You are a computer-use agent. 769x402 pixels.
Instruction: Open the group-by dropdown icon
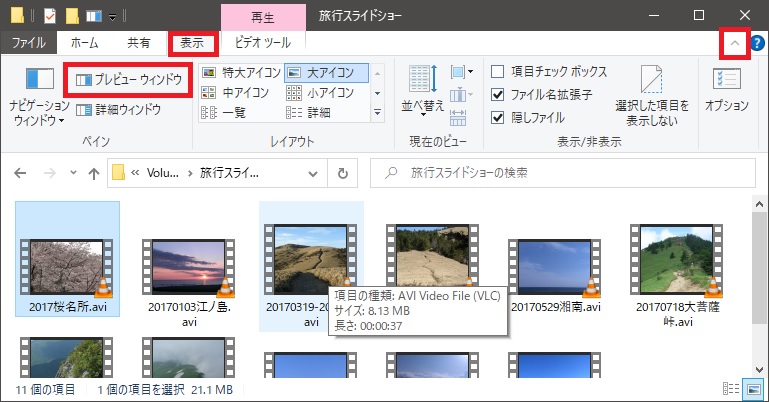click(x=461, y=72)
